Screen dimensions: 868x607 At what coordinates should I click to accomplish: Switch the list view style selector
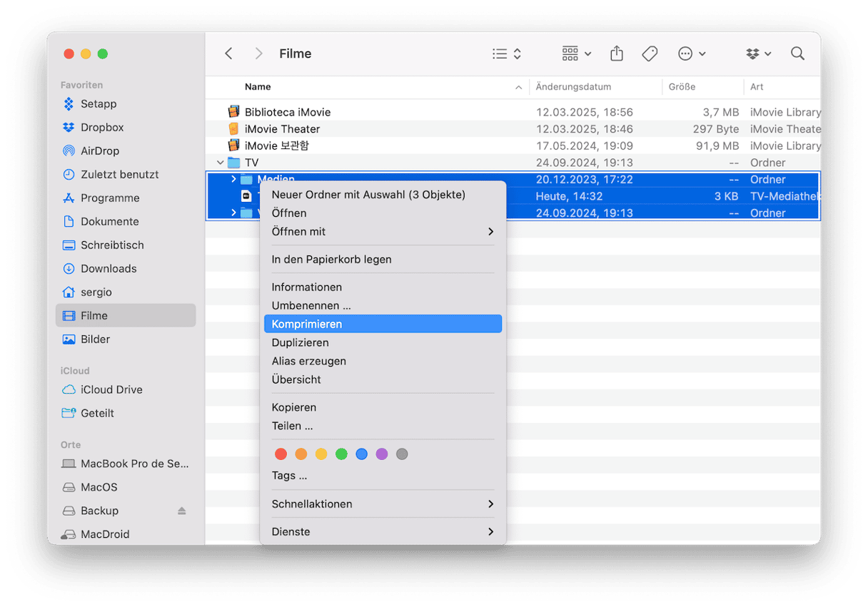point(507,54)
